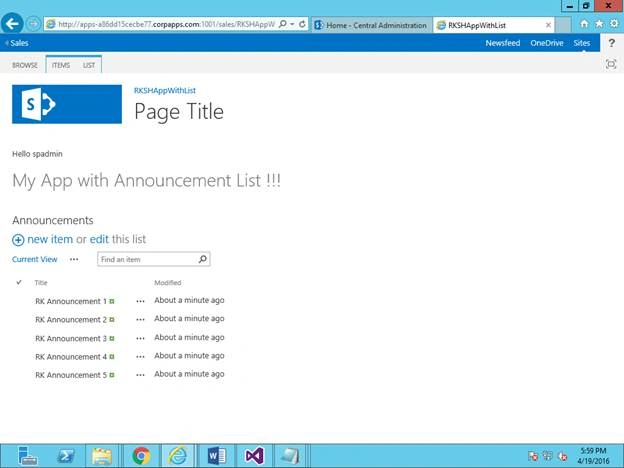The image size is (624, 468).
Task: Click the SharePoint logo image
Action: tap(67, 104)
